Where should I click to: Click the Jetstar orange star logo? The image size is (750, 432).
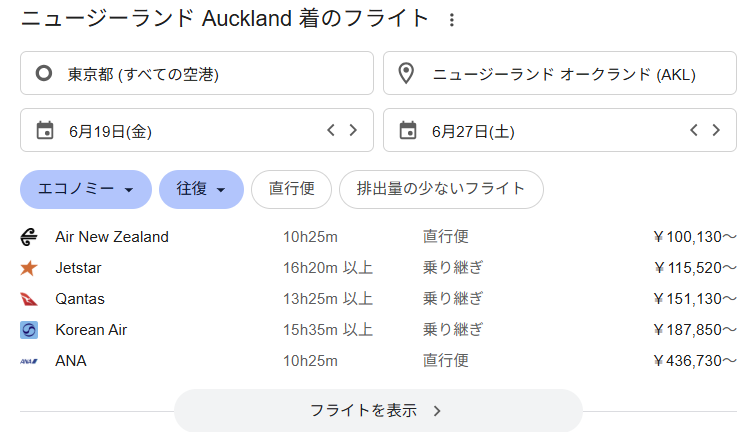tap(29, 268)
